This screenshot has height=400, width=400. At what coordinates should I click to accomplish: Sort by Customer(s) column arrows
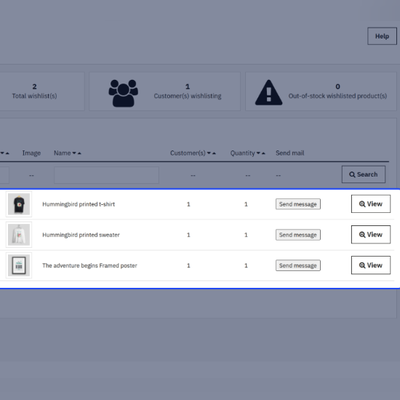click(x=212, y=153)
